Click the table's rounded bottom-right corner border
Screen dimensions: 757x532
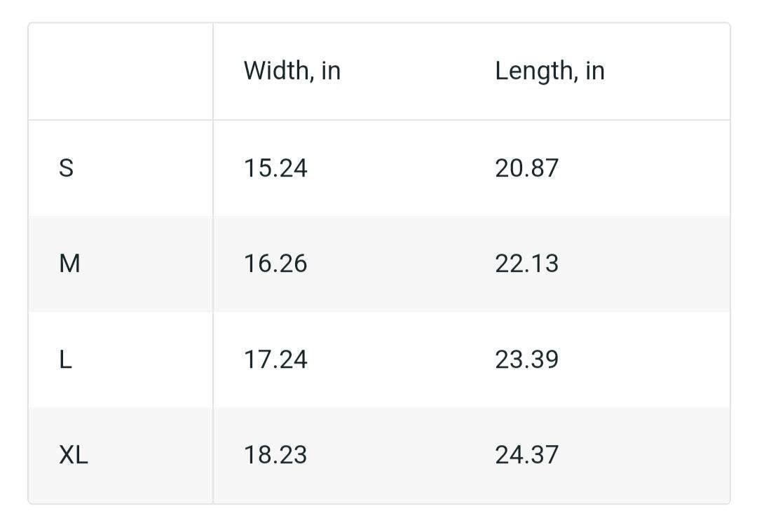pyautogui.click(x=727, y=501)
